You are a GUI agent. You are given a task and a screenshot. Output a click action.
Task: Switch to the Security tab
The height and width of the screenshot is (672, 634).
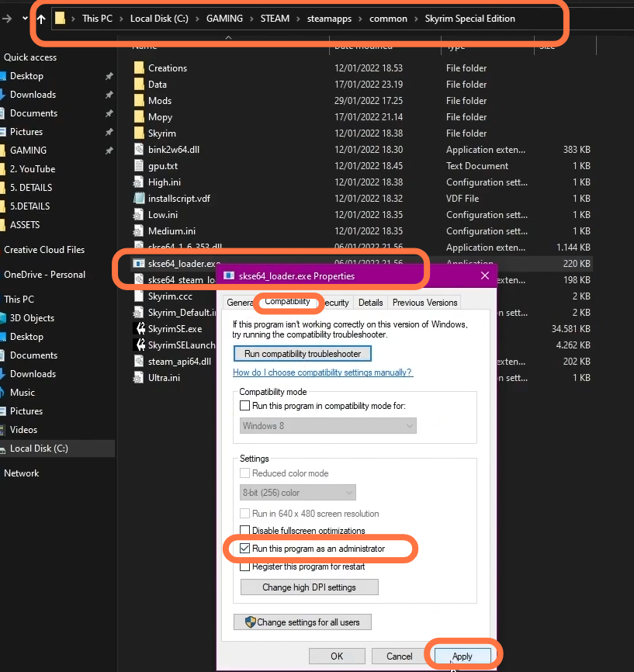pyautogui.click(x=337, y=302)
